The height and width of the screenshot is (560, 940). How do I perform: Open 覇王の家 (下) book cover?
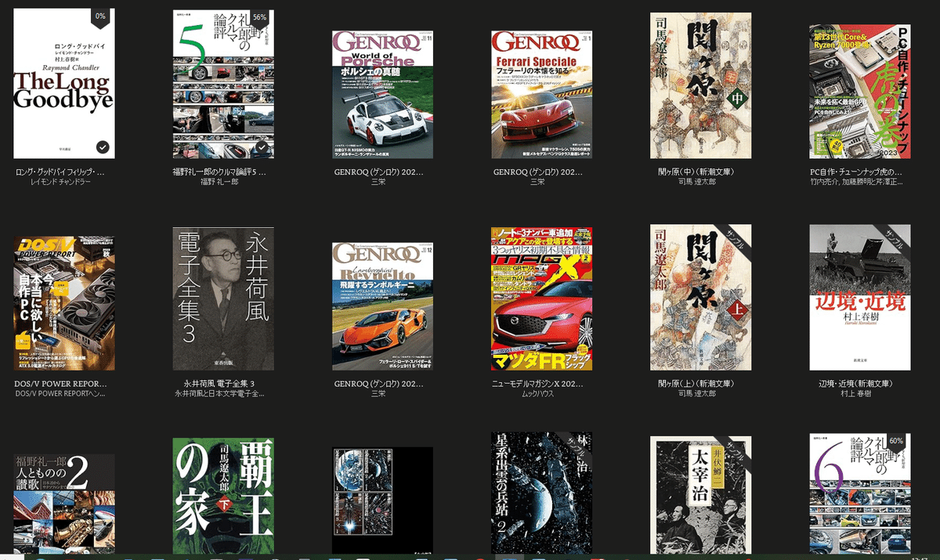coord(223,496)
